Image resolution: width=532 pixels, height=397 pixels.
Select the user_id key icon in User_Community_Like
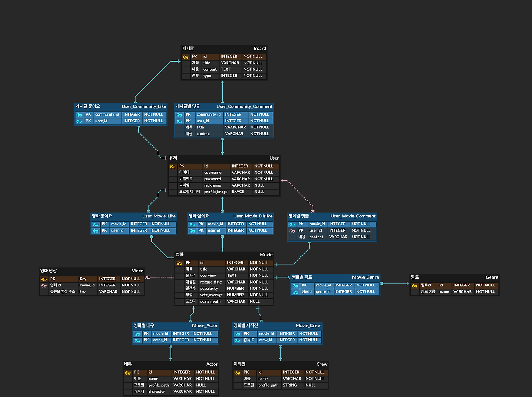click(x=79, y=122)
